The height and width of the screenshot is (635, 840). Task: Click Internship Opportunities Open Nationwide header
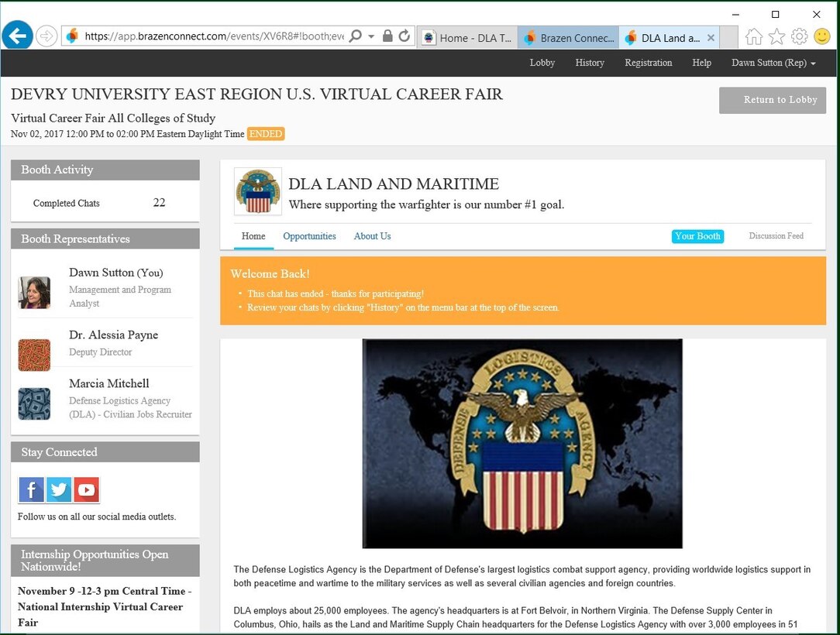coord(105,561)
